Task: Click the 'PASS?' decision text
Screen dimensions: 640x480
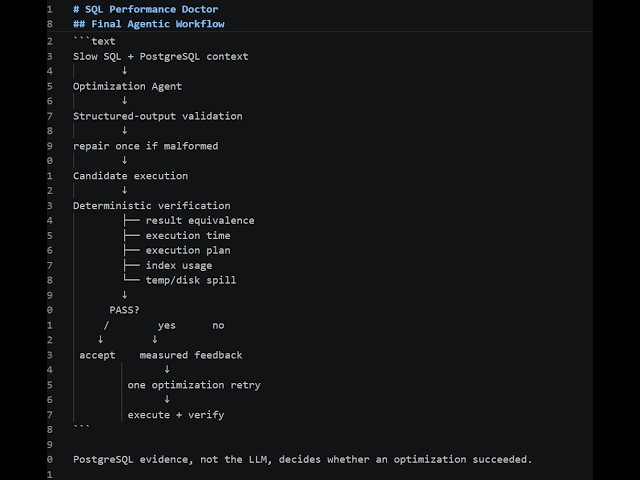Action: point(124,310)
